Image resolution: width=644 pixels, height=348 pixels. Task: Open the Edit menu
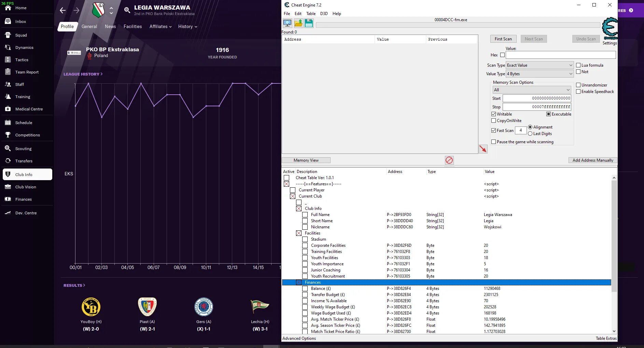tap(298, 13)
